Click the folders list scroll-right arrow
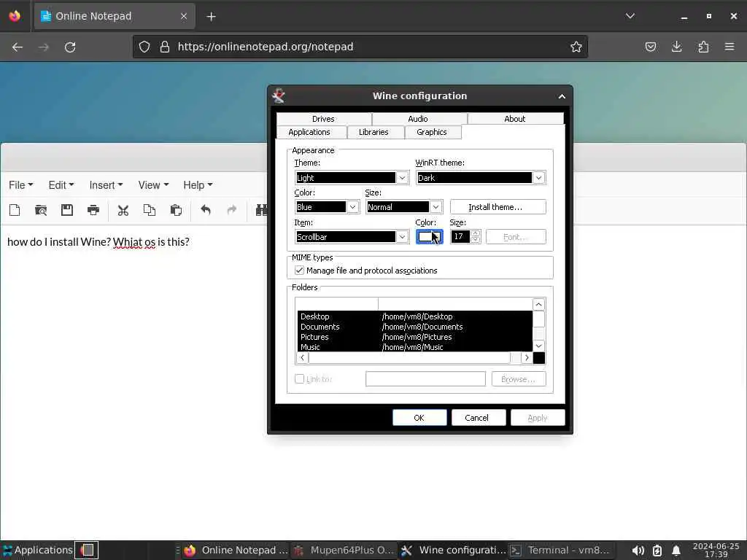Screen dimensions: 747x560 tap(527, 357)
